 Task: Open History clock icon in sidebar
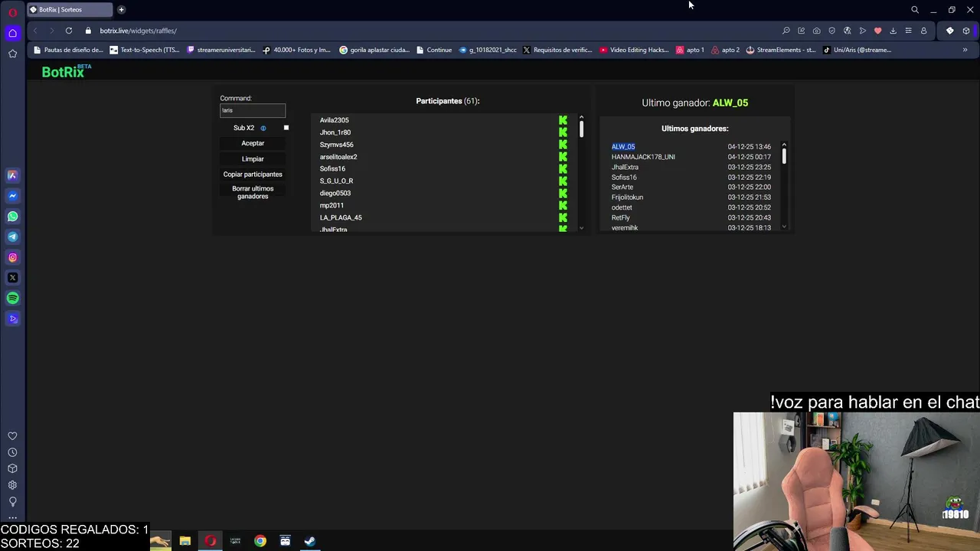(12, 452)
